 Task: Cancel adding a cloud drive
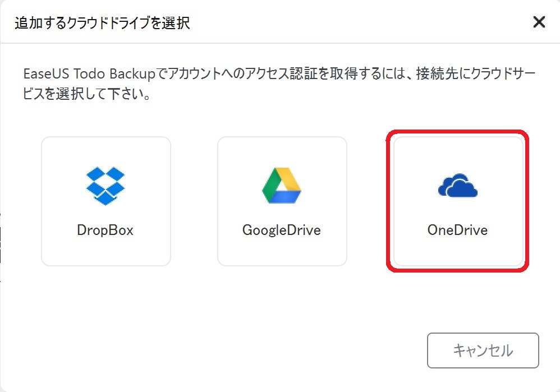click(x=483, y=351)
